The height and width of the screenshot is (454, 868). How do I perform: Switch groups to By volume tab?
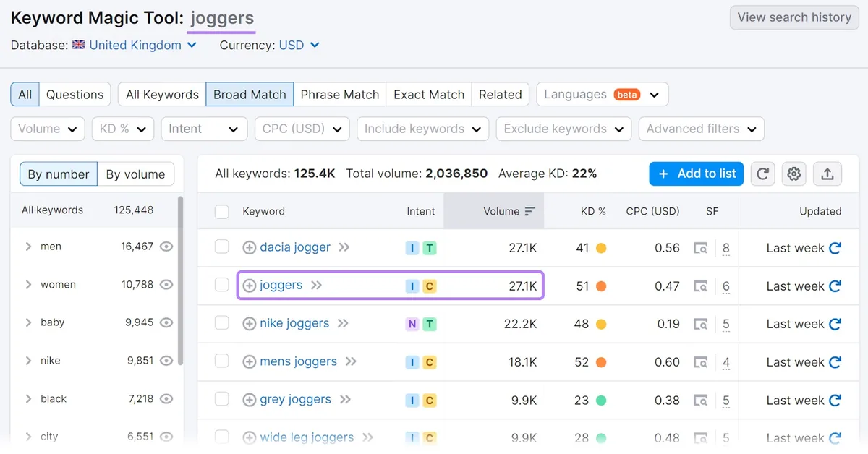click(136, 174)
